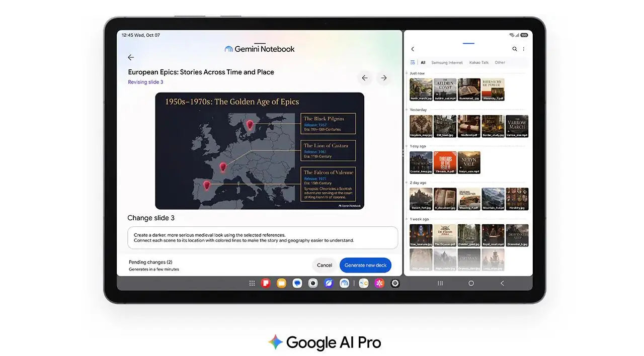Click the back chevron in the file picker
Viewport: 644px width, 356px height.
[413, 49]
